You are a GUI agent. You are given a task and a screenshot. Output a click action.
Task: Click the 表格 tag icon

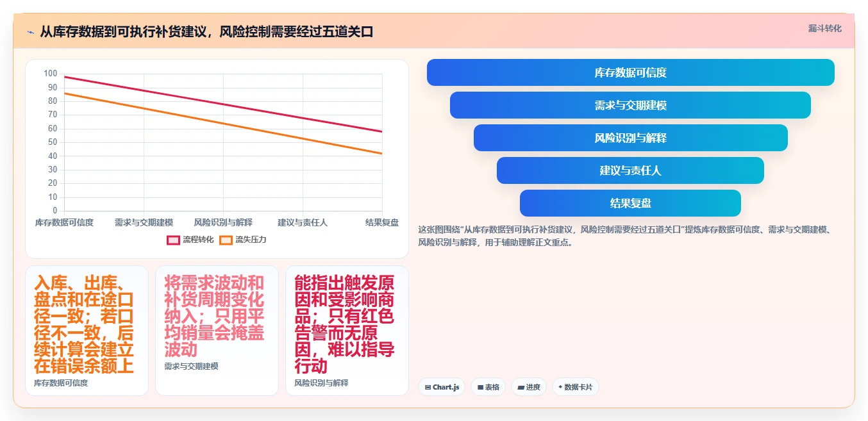(480, 387)
